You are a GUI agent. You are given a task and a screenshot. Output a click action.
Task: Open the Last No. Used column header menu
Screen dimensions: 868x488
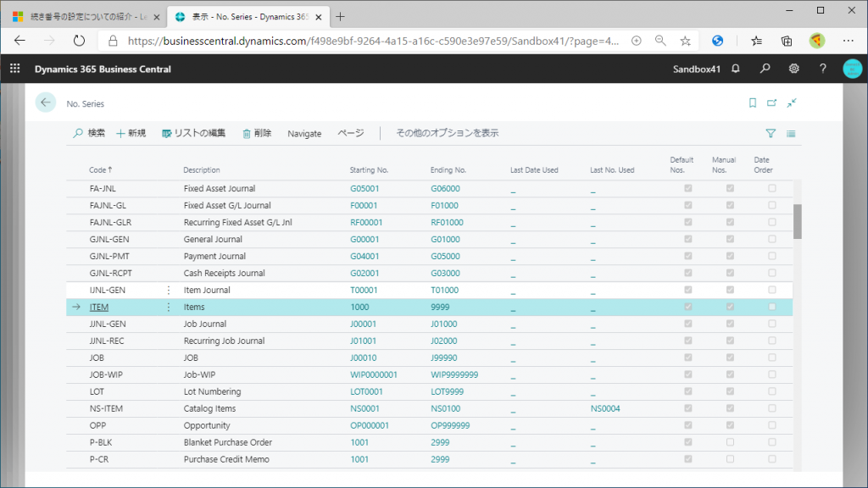tap(612, 169)
